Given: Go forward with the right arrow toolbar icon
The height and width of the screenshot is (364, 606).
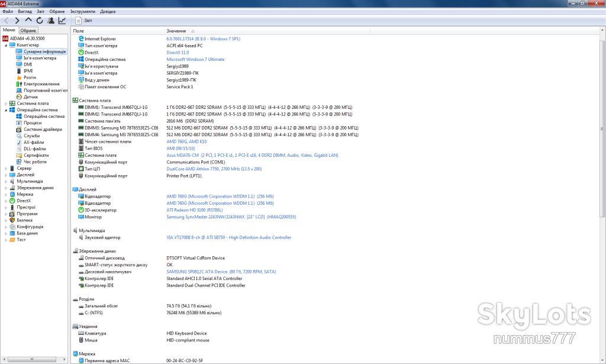Looking at the screenshot, I should click(x=17, y=21).
